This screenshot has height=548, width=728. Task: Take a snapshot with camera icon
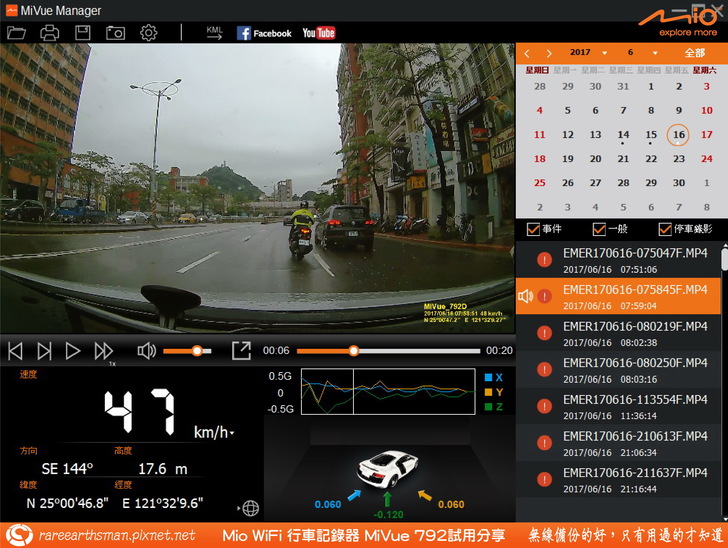115,33
